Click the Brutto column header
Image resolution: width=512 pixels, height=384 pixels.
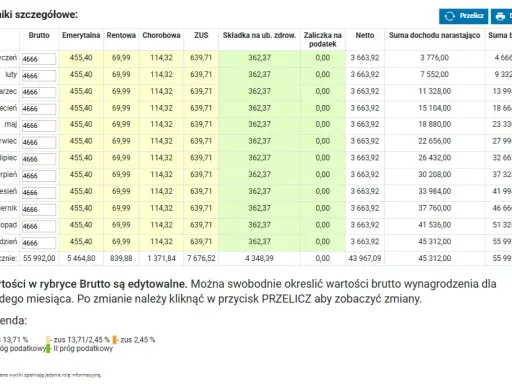point(39,35)
